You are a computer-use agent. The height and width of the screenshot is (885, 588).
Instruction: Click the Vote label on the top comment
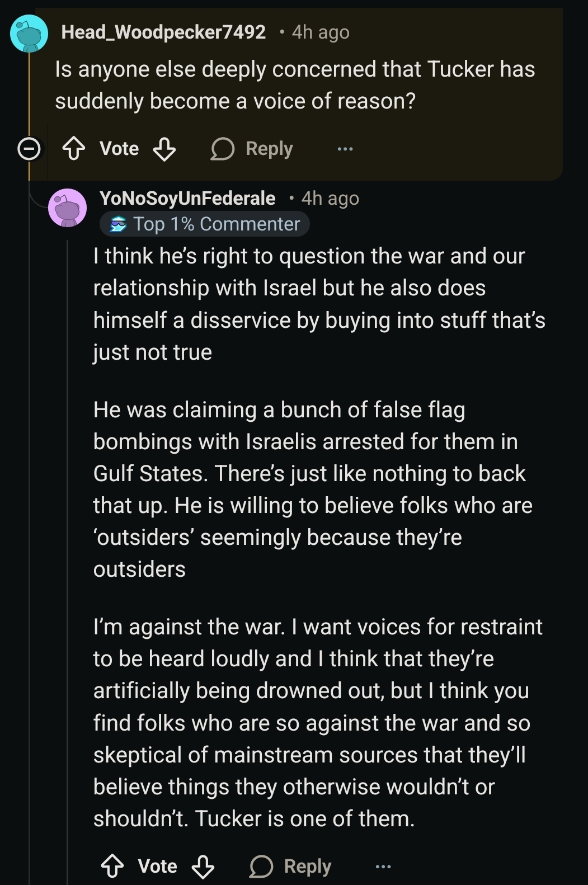click(x=119, y=149)
